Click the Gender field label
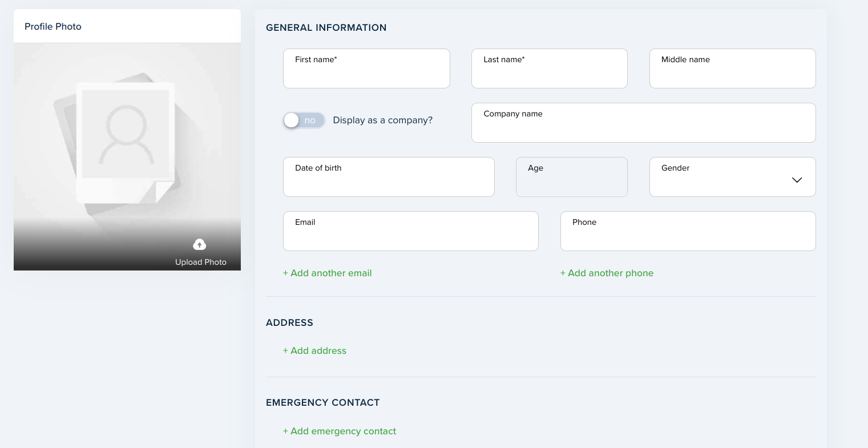This screenshot has height=448, width=868. [675, 168]
